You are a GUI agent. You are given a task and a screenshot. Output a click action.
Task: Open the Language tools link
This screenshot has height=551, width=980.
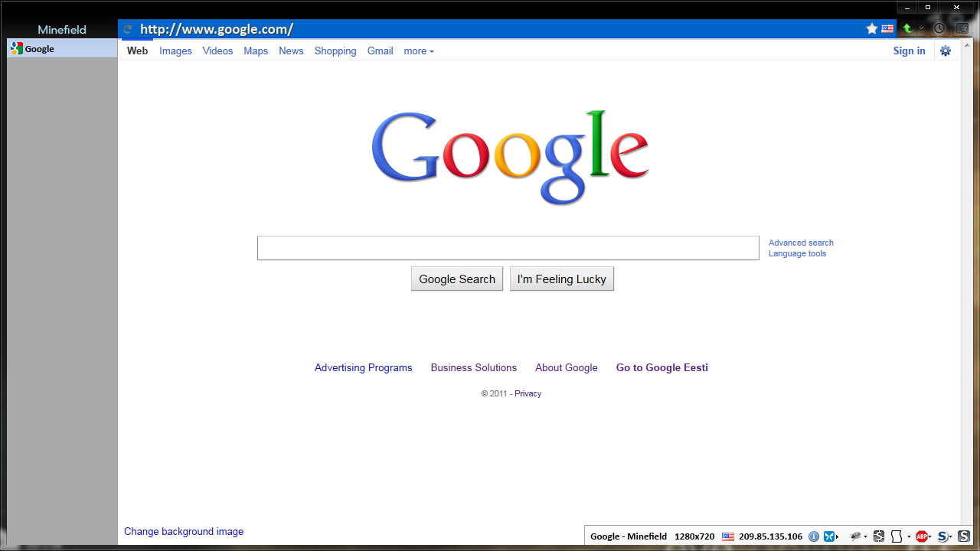797,253
